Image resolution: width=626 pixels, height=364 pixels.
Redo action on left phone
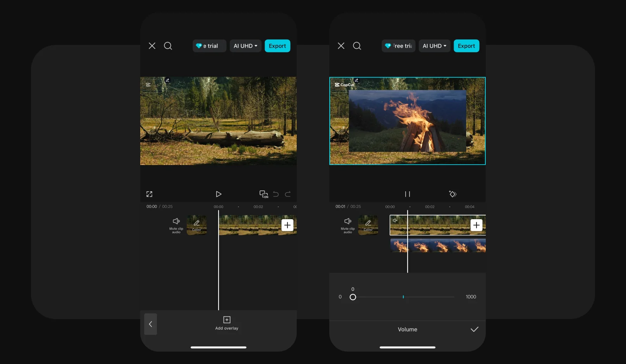click(x=288, y=194)
